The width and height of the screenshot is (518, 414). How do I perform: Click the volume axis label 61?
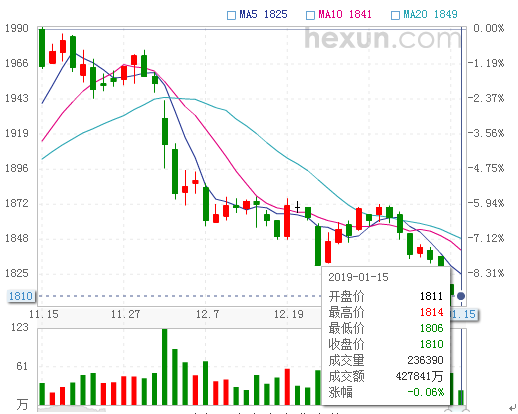(x=22, y=366)
